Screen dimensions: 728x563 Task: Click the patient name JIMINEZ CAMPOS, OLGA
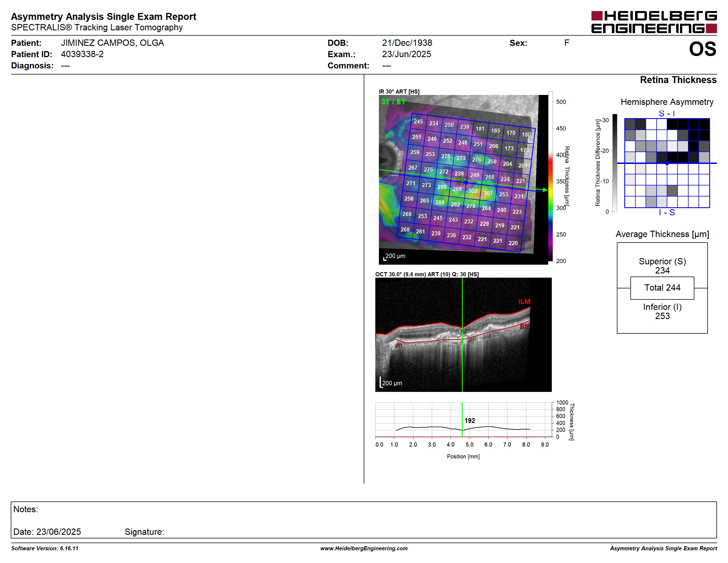[x=112, y=43]
